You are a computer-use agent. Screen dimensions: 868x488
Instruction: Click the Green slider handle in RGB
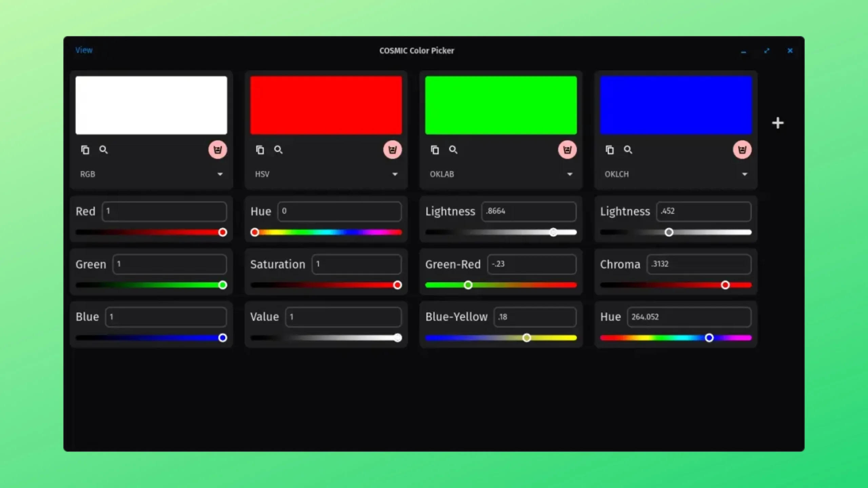point(223,285)
